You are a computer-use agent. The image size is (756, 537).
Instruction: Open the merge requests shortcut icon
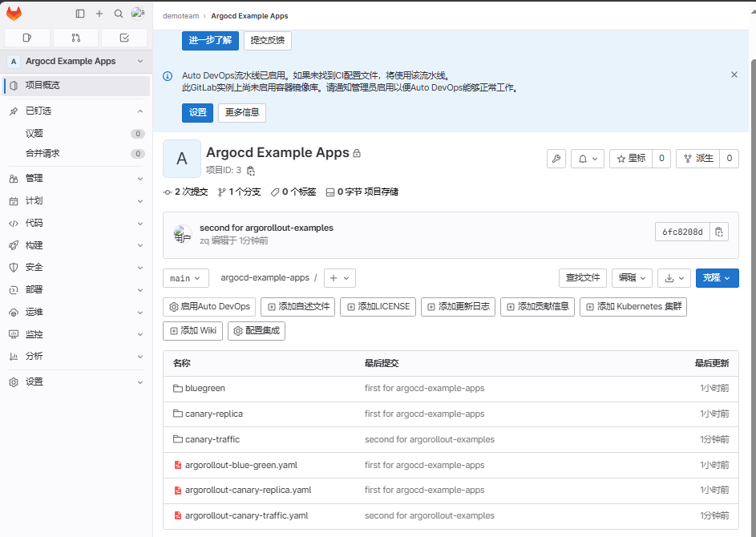[x=75, y=38]
